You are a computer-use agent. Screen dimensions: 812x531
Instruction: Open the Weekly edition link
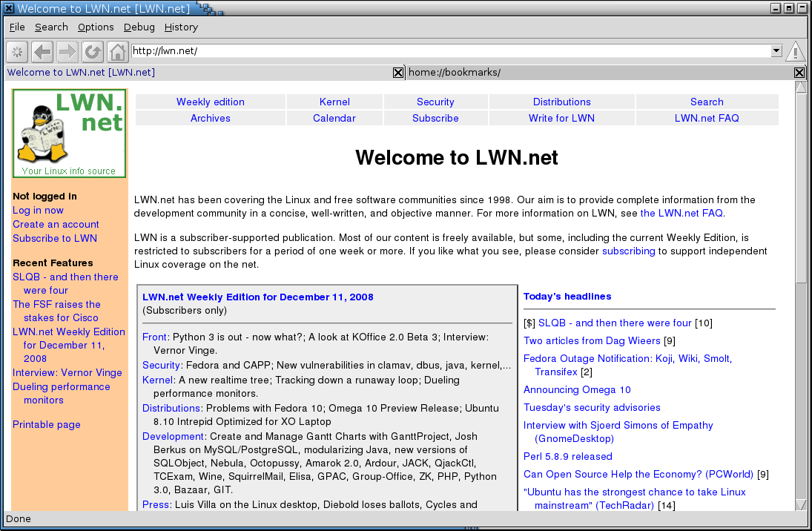[211, 102]
